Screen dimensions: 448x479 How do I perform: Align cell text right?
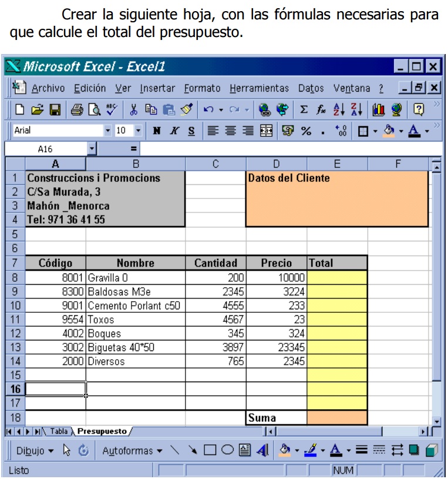click(248, 131)
